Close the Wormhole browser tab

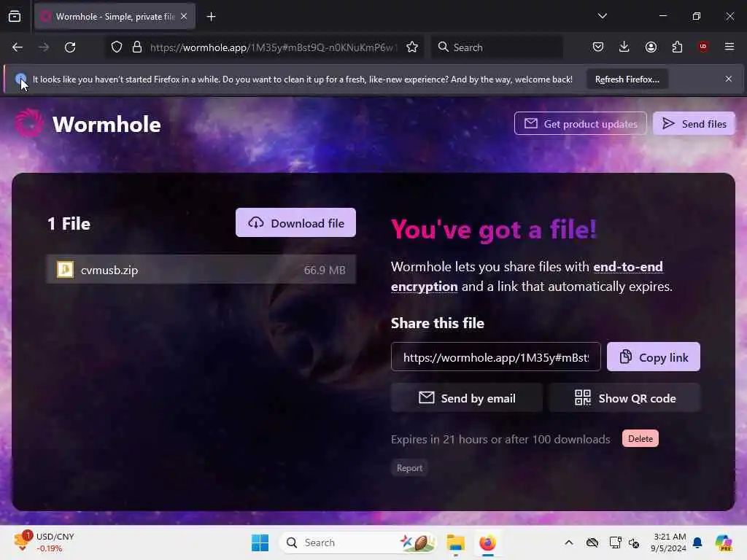click(x=184, y=16)
